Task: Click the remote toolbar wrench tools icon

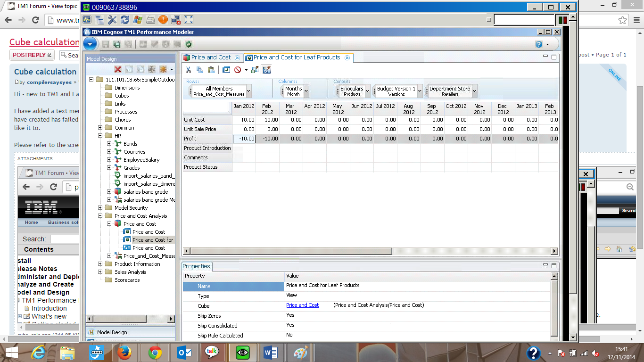Action: [112, 20]
